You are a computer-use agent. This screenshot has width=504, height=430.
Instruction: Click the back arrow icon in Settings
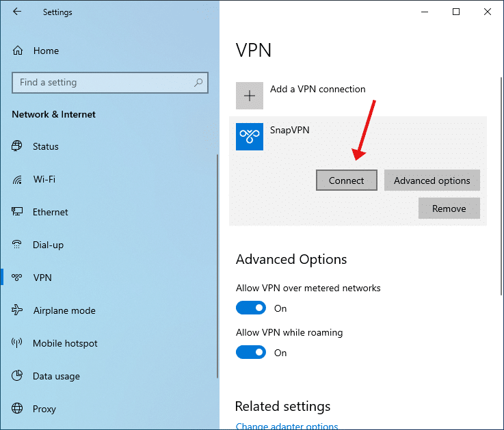[x=17, y=12]
